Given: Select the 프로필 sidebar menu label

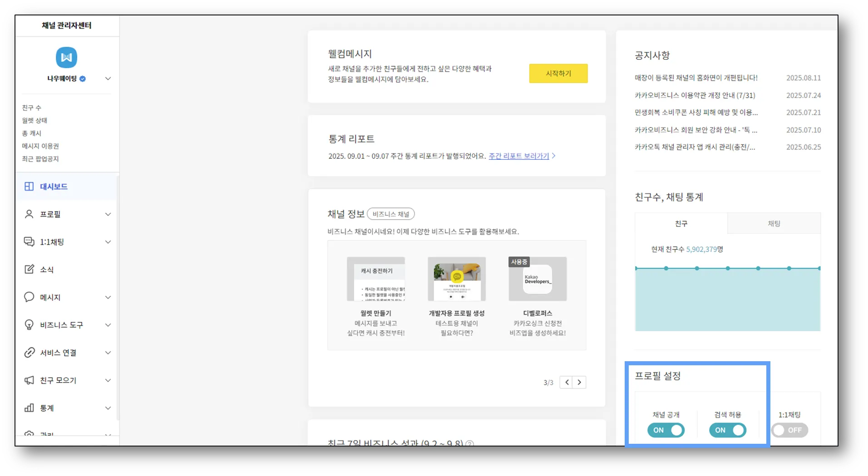Looking at the screenshot, I should tap(50, 214).
